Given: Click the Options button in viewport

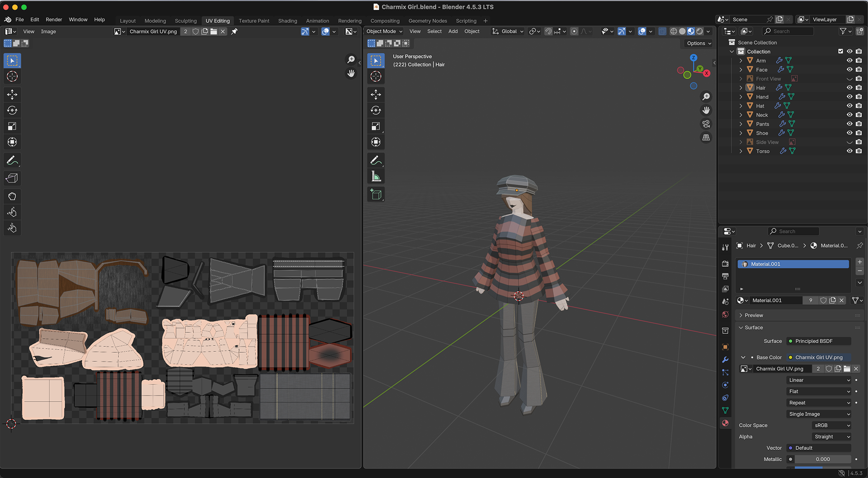Looking at the screenshot, I should (x=698, y=43).
